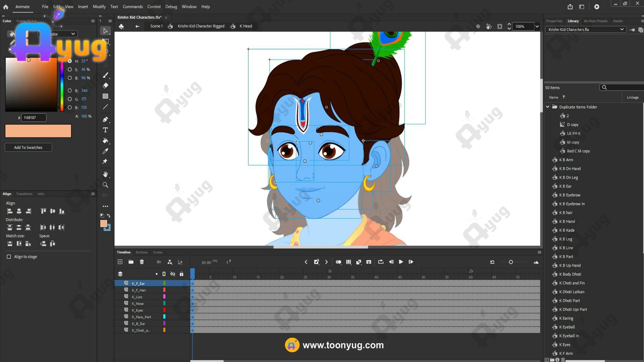644x362 pixels.
Task: Click the Test Movie play icon
Action: point(597,7)
